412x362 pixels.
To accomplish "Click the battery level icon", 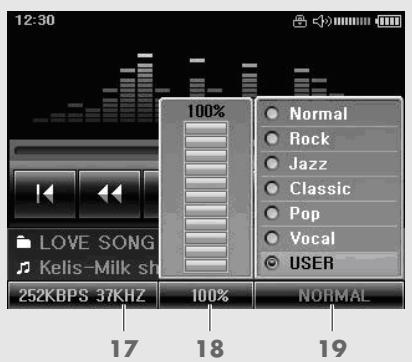I will [388, 21].
